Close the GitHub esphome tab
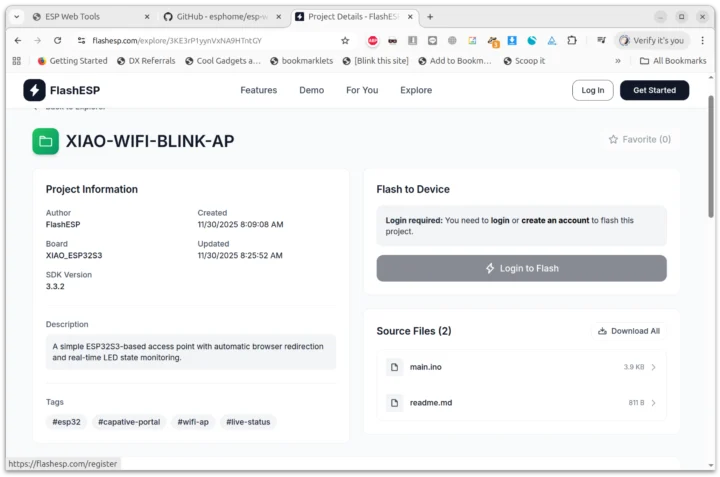This screenshot has width=720, height=477. (x=279, y=17)
